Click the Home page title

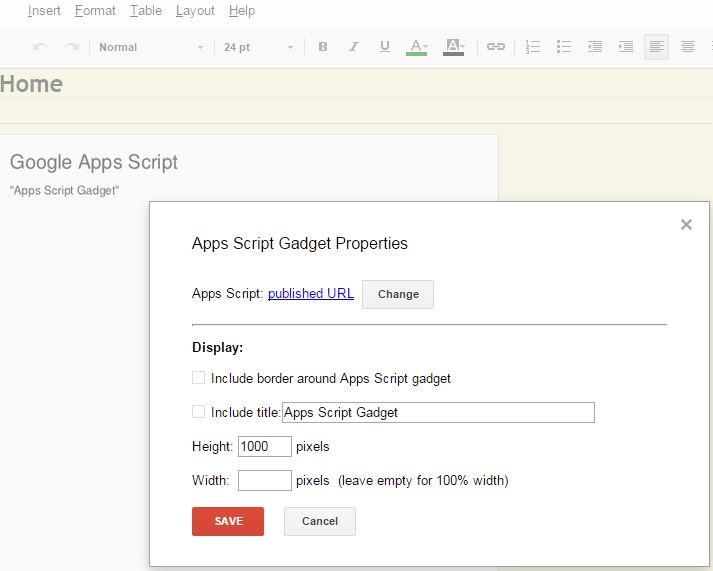pyautogui.click(x=31, y=84)
